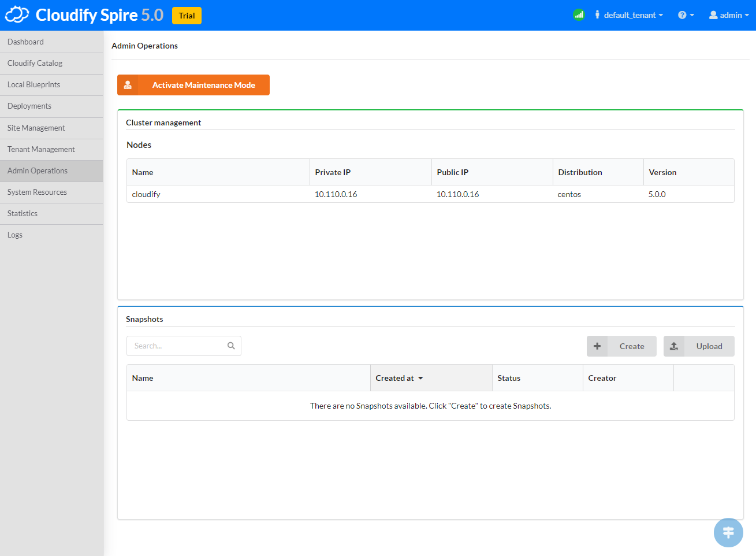Click the upload arrow icon
Screen dimensions: 756x556
pos(674,346)
